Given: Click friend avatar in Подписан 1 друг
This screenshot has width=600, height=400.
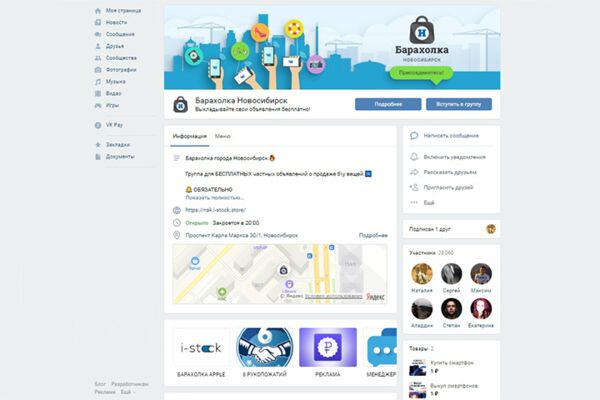Looking at the screenshot, I should (491, 229).
